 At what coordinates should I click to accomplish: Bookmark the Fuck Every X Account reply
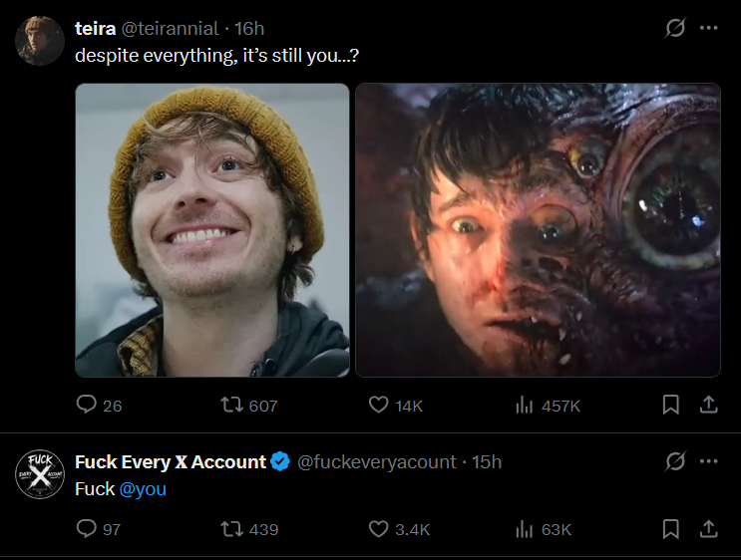670,529
